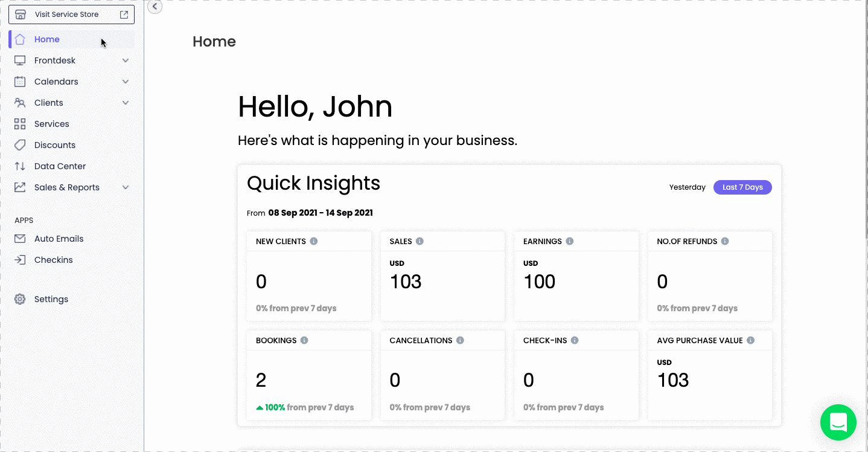Click the Calendars icon in sidebar
Image resolution: width=868 pixels, height=452 pixels.
[x=21, y=81]
